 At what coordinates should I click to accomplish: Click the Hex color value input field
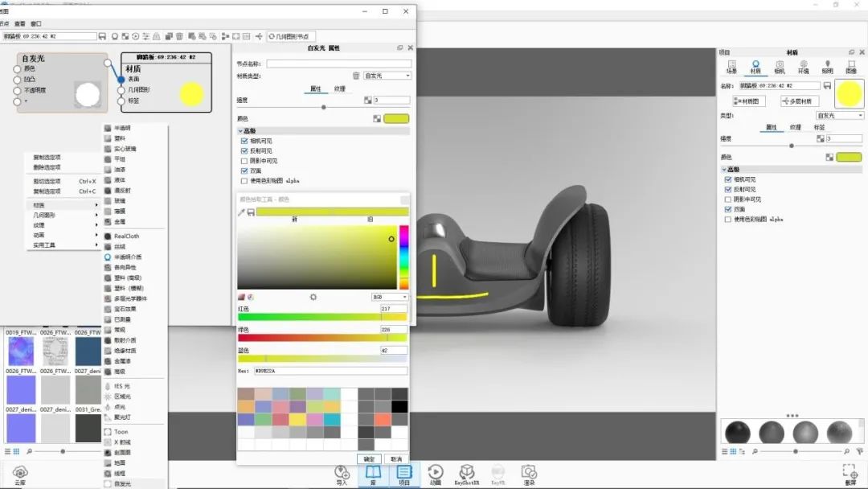[x=330, y=371]
